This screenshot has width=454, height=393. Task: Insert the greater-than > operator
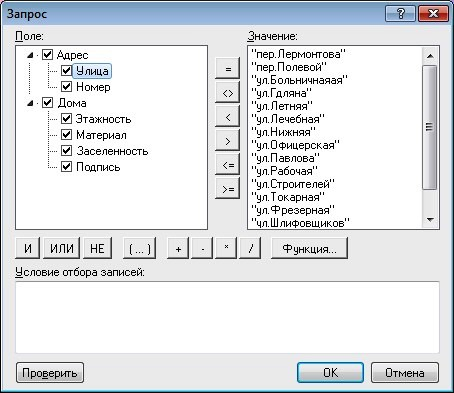(228, 141)
